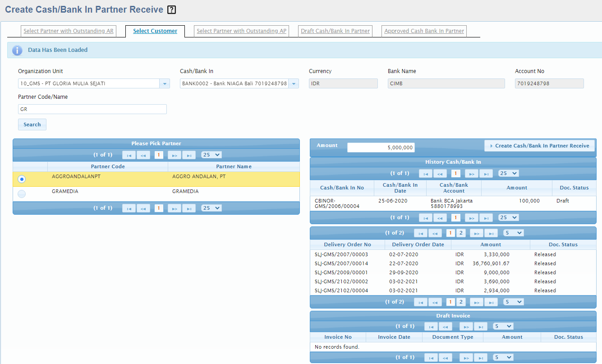Viewport: 602px width, 364px height.
Task: Open rows-per-page dropdown in partner list bottom paginator
Action: pos(211,208)
